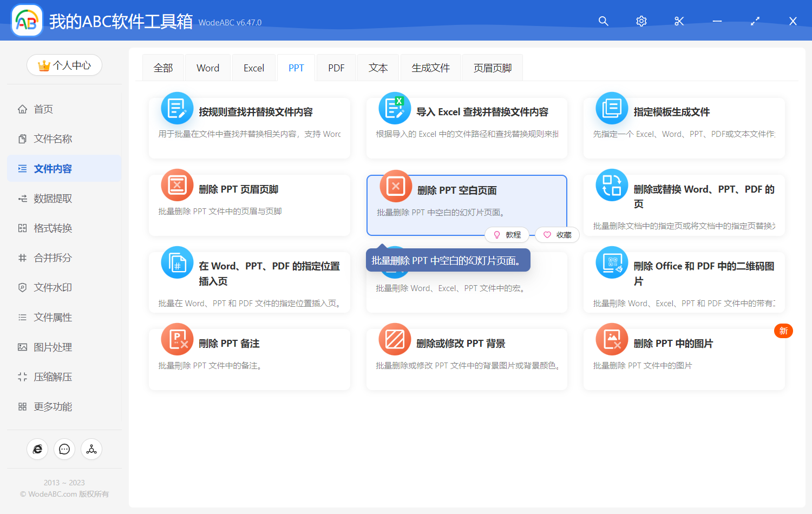812x514 pixels.
Task: Switch to the PDF tab
Action: point(336,68)
